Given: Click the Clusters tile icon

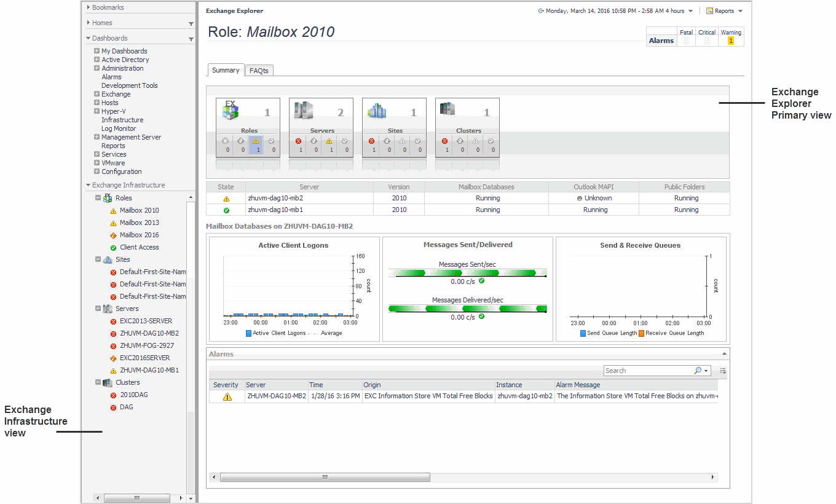Looking at the screenshot, I should (x=448, y=109).
